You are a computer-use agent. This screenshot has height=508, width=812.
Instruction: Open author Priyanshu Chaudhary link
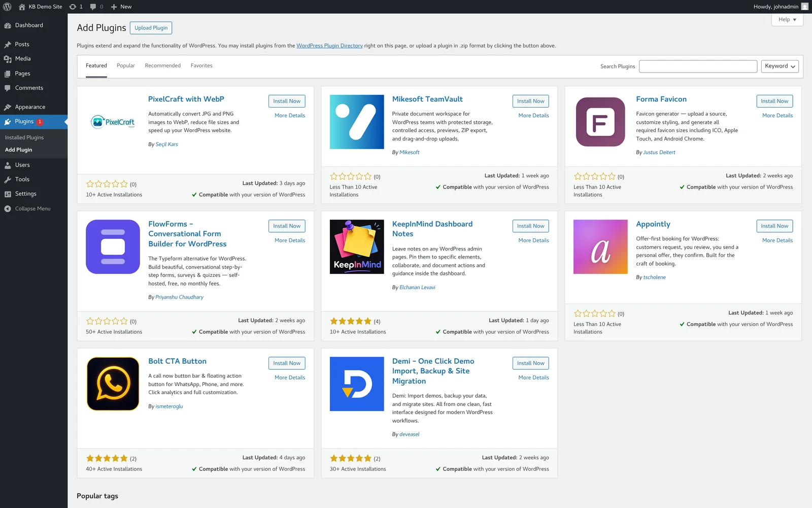pos(179,298)
